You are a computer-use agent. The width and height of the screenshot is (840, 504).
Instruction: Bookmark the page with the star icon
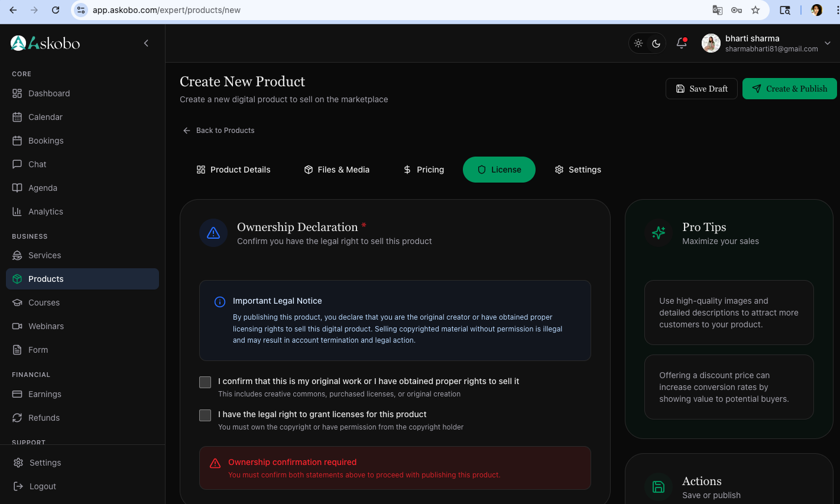tap(755, 10)
